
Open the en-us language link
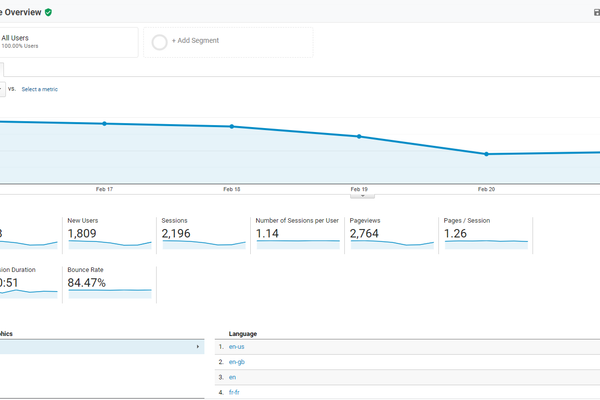click(x=236, y=347)
